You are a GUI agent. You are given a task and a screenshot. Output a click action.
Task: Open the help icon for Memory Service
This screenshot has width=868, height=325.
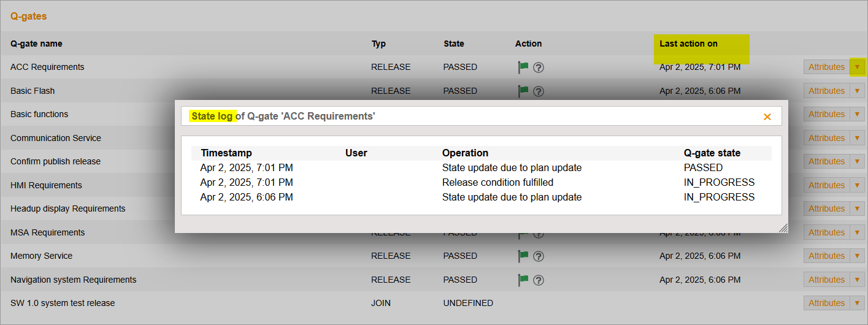(x=539, y=256)
